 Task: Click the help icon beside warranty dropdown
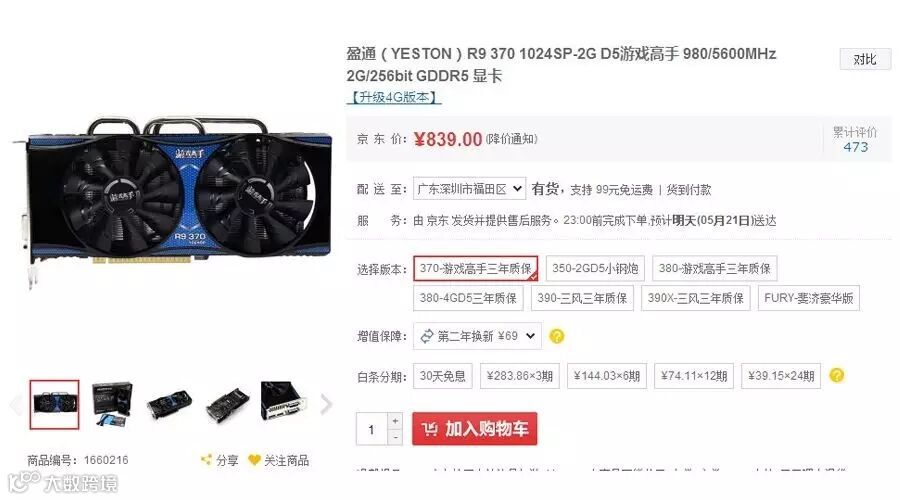(557, 336)
